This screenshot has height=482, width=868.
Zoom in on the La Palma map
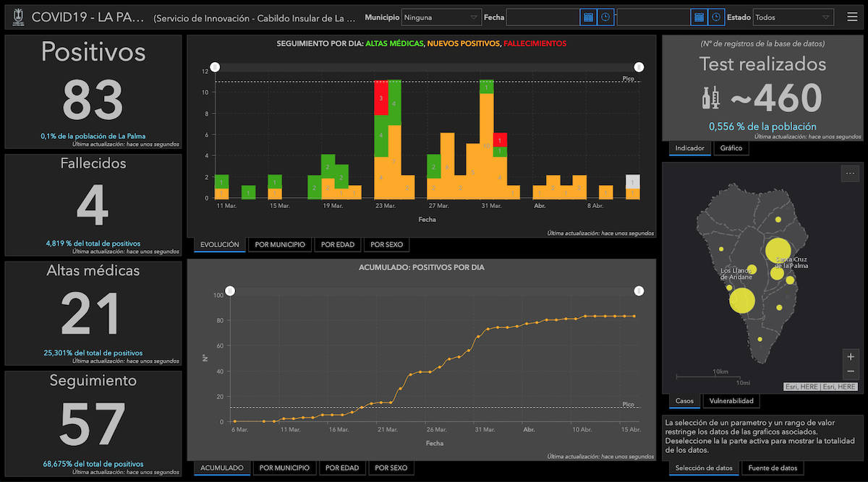pyautogui.click(x=850, y=356)
